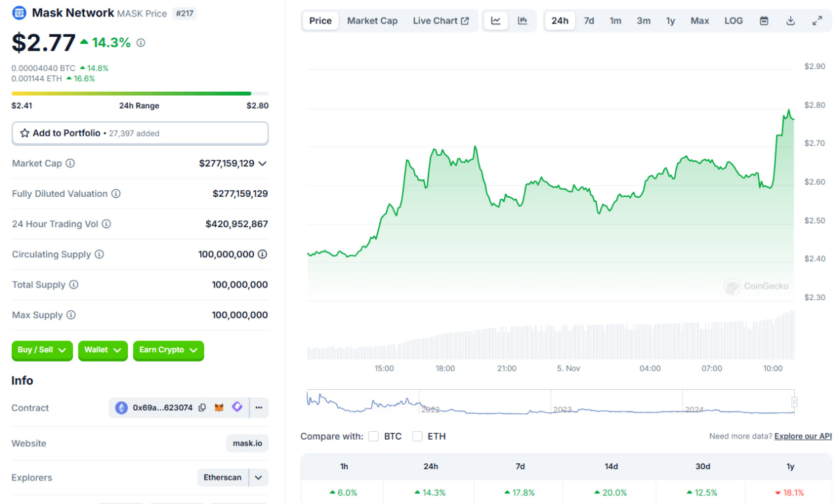Show Total Supply info icon
This screenshot has height=504, width=840.
click(73, 285)
